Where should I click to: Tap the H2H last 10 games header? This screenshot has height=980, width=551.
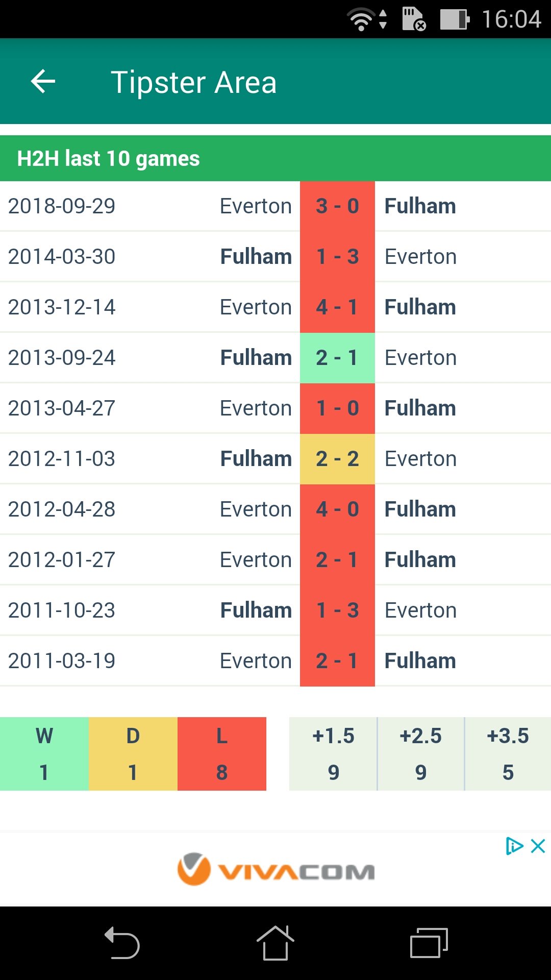[x=275, y=158]
